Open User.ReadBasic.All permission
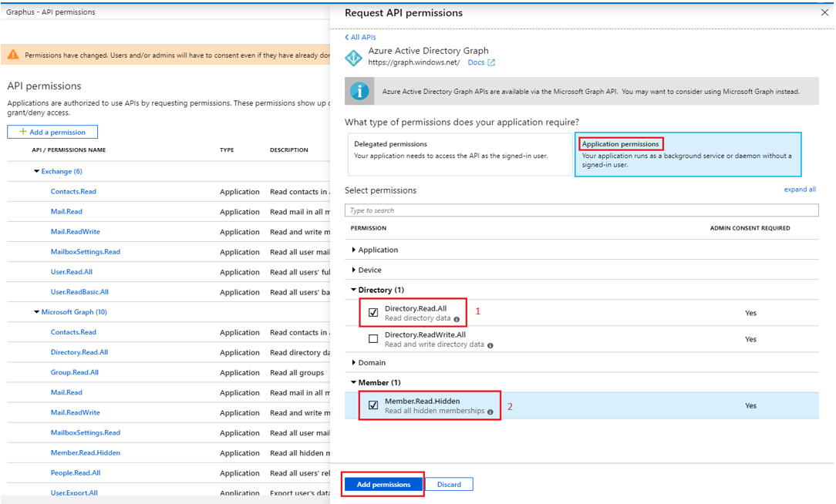This screenshot has height=504, width=836. [x=79, y=292]
